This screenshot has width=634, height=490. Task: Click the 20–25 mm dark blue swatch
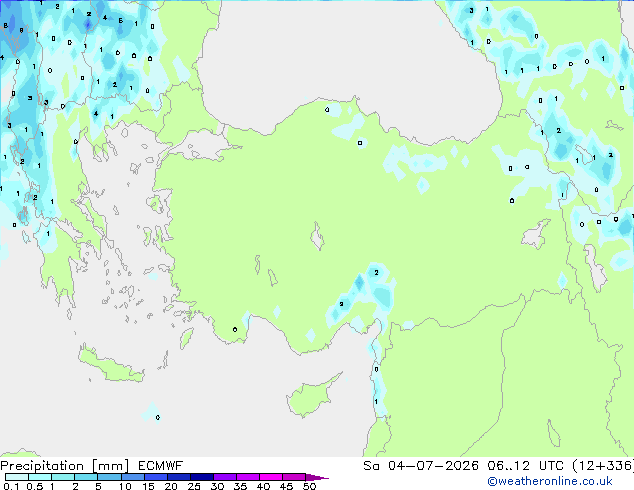point(179,477)
